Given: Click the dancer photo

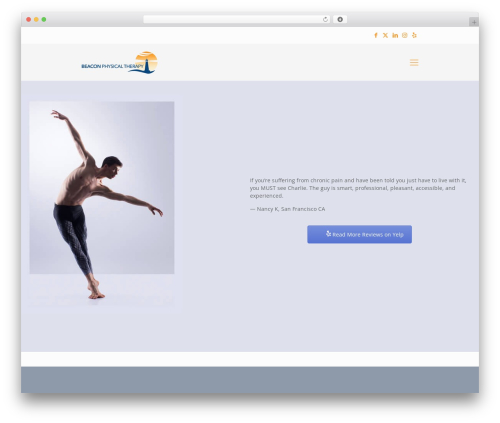Looking at the screenshot, I should 102,203.
